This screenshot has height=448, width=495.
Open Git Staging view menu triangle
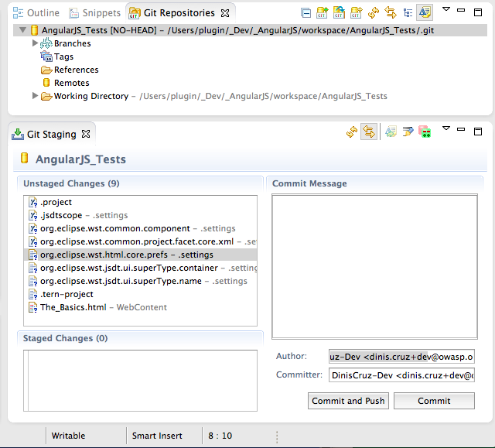pyautogui.click(x=445, y=129)
